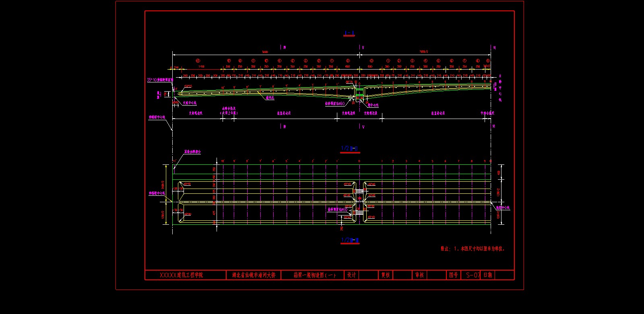Select the 'S-07' drawing number
This screenshot has height=314, width=644.
click(x=473, y=275)
